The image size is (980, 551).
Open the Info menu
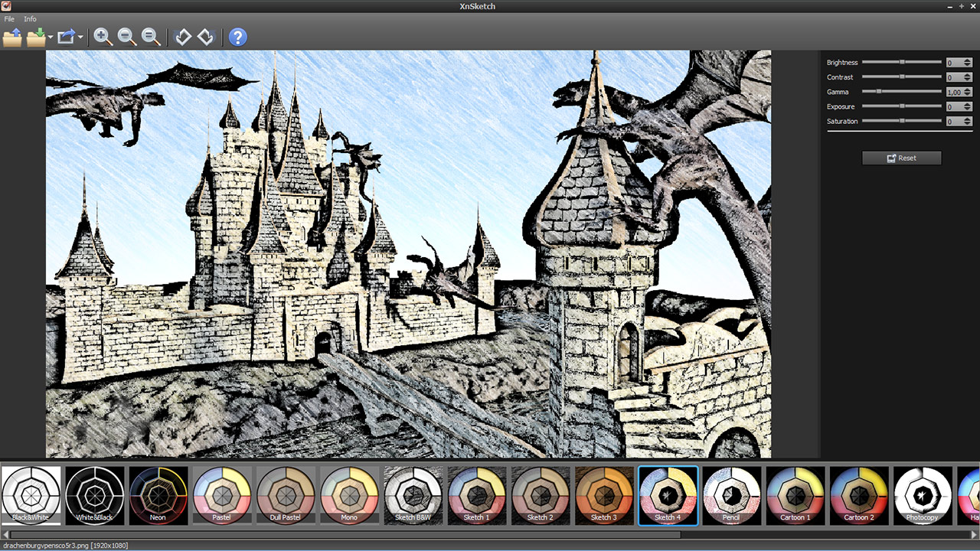[x=30, y=19]
